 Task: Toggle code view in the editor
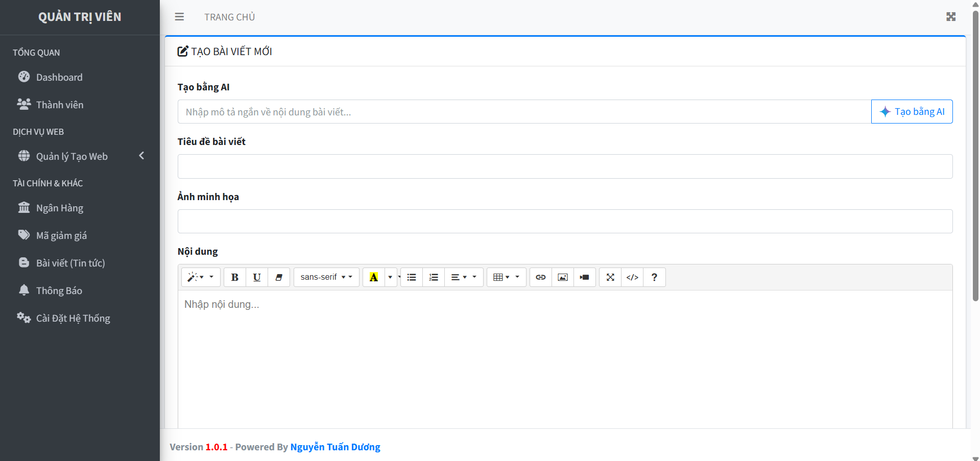tap(632, 277)
